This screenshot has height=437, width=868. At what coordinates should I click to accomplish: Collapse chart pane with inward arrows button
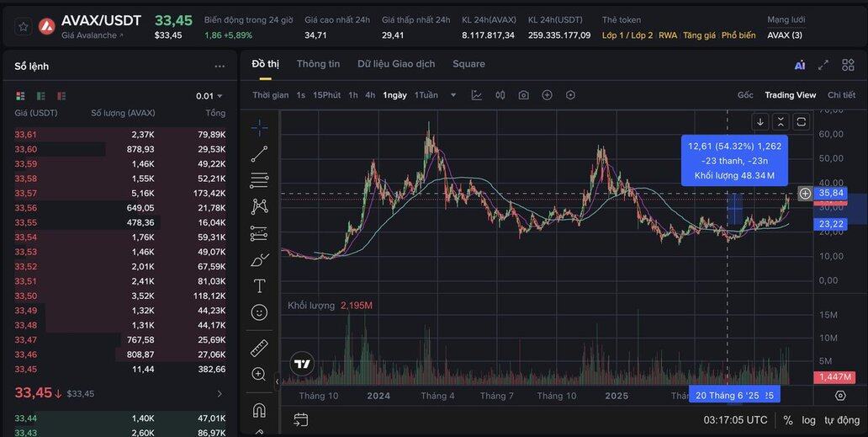[781, 122]
